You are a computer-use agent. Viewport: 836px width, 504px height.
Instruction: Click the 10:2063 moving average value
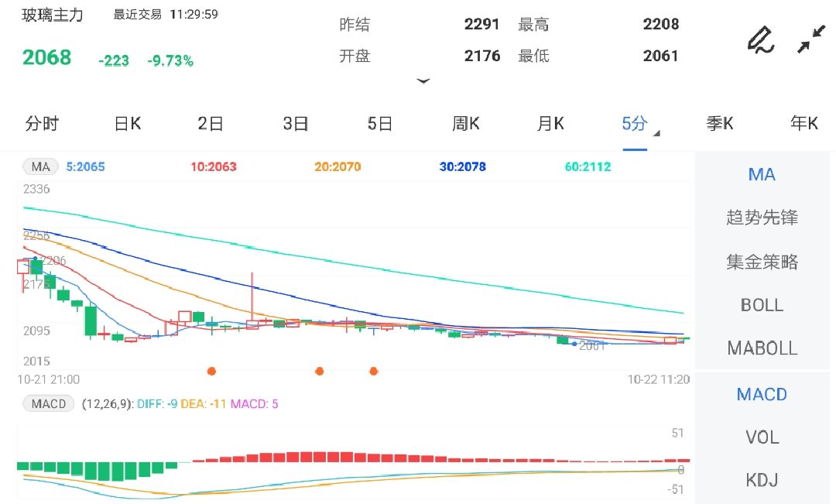click(x=214, y=166)
